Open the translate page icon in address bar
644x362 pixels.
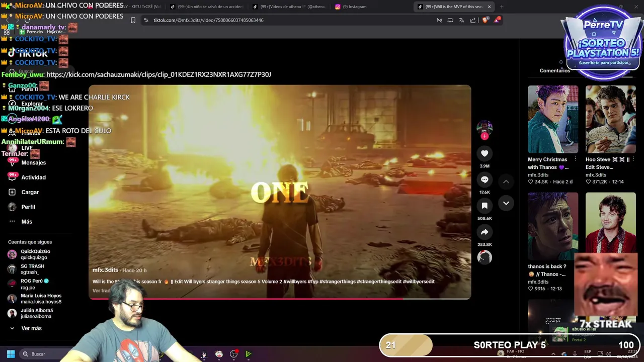pos(461,20)
